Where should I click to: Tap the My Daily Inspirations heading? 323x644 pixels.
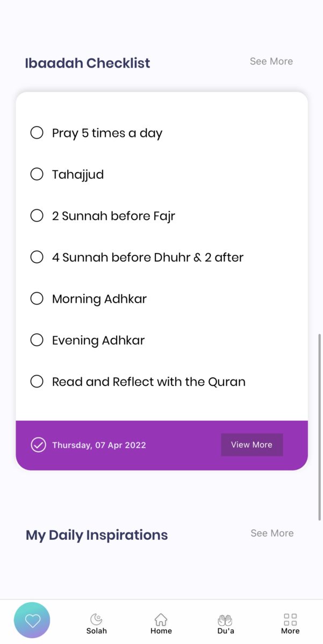pyautogui.click(x=97, y=535)
